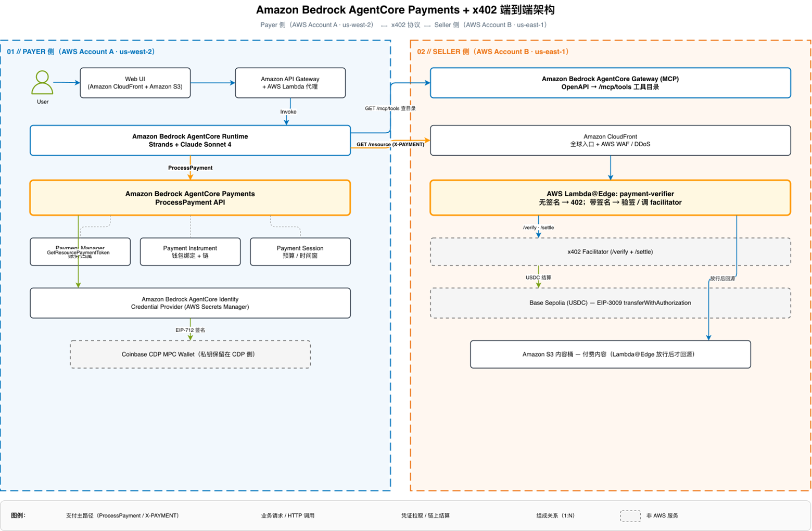The width and height of the screenshot is (812, 531).
Task: Select the Amazon S3 content bucket box
Action: point(610,355)
